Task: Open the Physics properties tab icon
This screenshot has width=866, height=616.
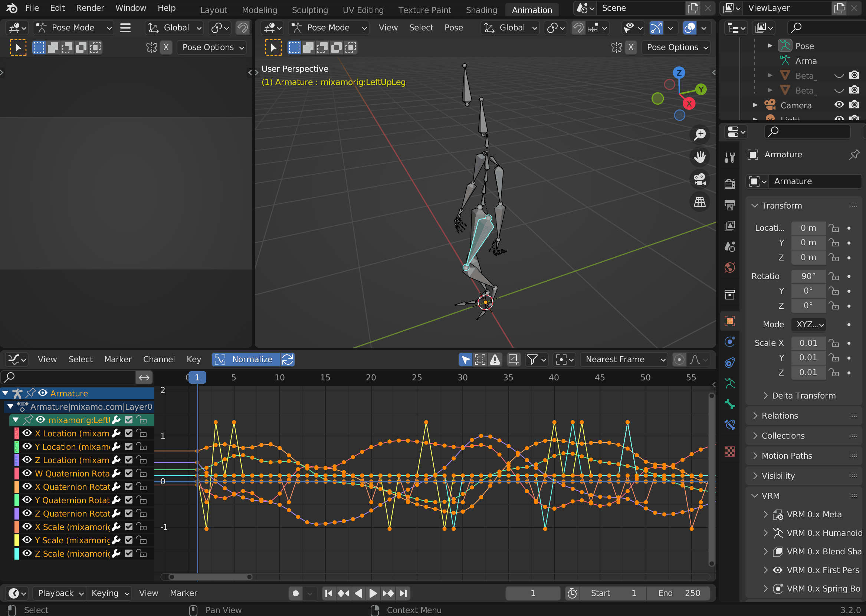Action: tap(729, 342)
